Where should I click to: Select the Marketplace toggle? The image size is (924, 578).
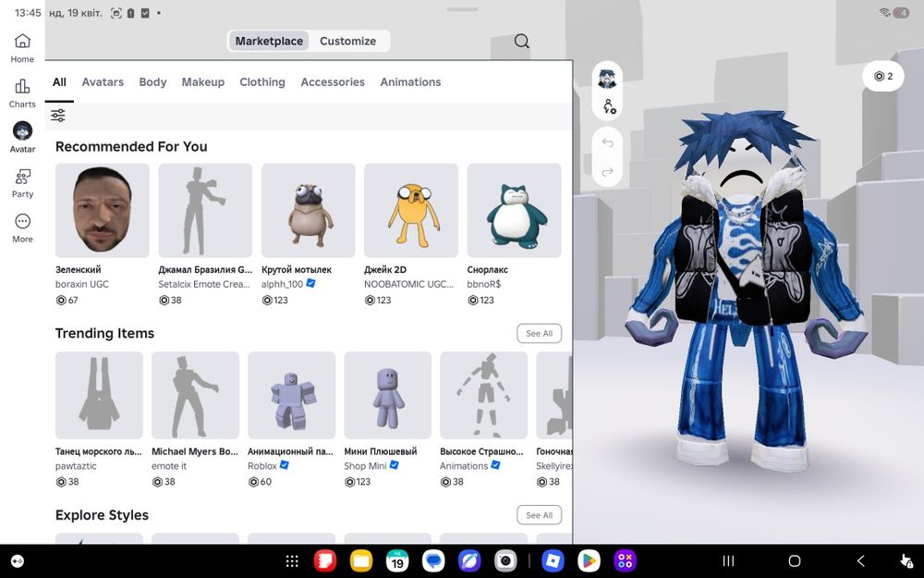click(269, 41)
